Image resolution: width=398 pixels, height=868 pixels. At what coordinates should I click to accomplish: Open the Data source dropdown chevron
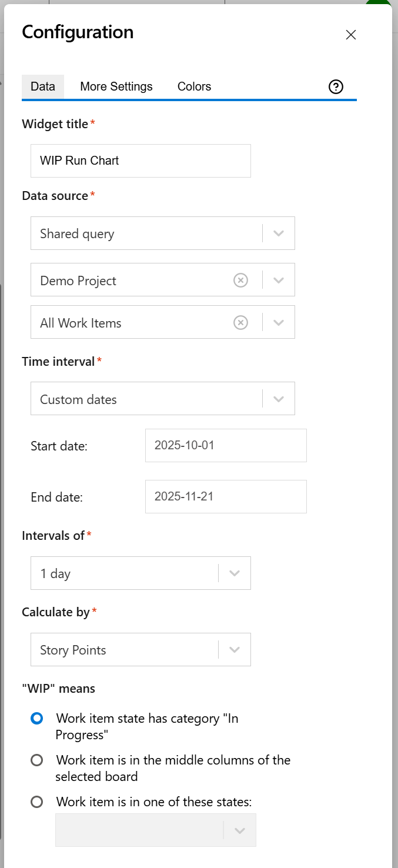tap(279, 233)
